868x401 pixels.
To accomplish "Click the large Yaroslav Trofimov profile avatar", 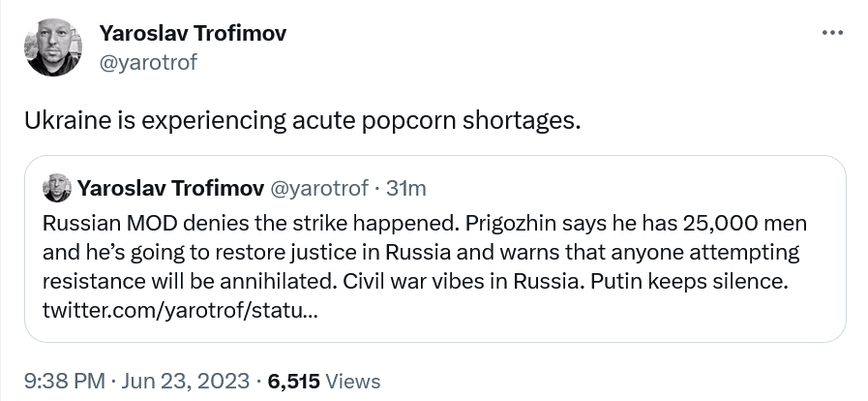I will coord(54,47).
